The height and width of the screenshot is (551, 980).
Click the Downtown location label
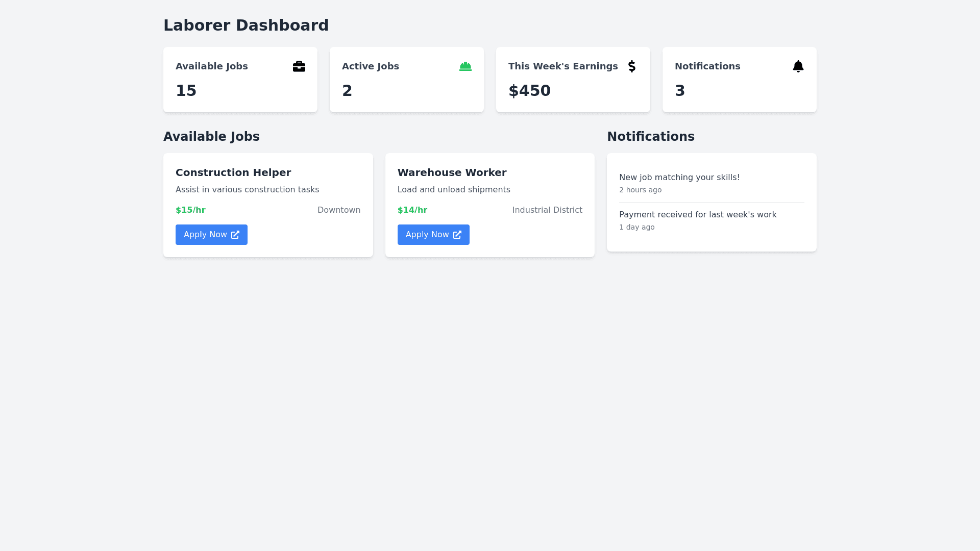tap(339, 210)
